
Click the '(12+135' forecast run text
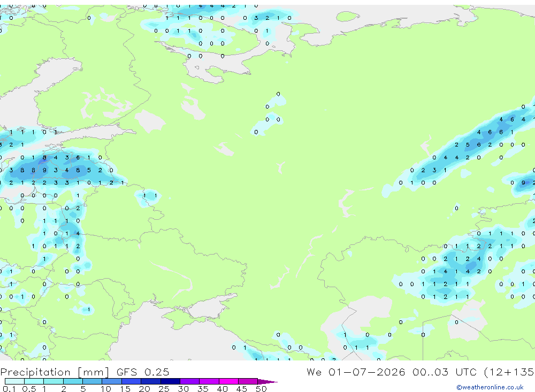tap(509, 372)
